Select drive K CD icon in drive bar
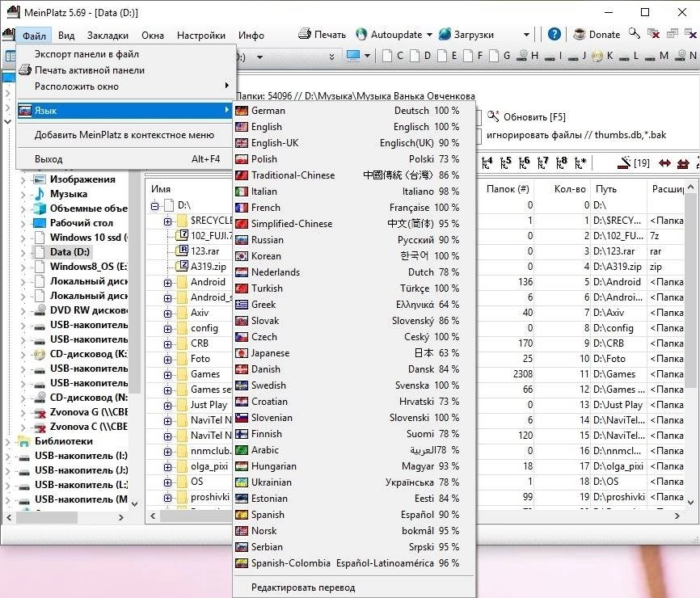The height and width of the screenshot is (598, 700). click(x=597, y=56)
